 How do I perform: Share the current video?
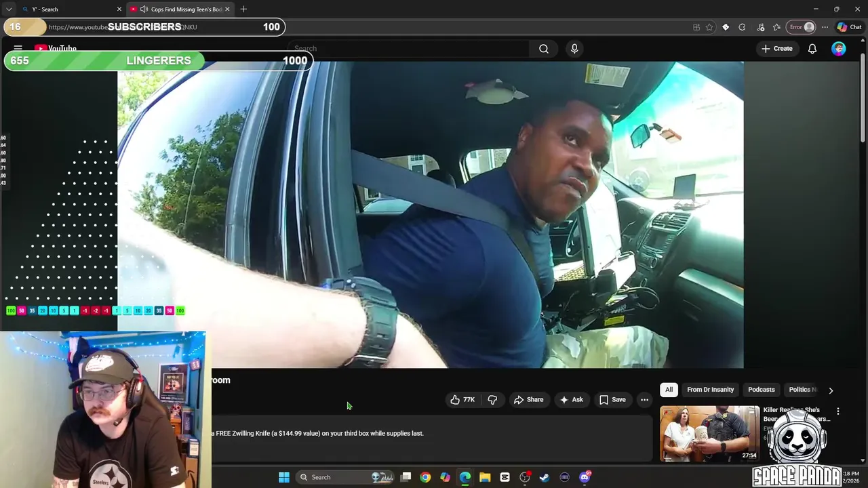[528, 400]
